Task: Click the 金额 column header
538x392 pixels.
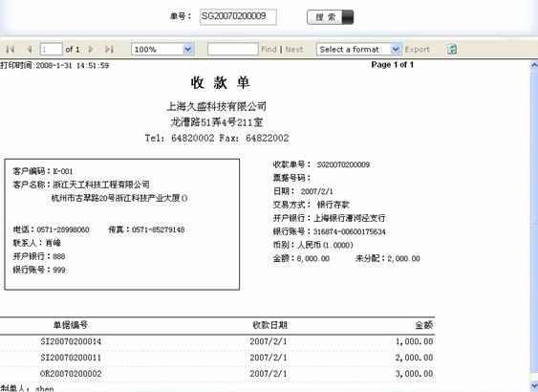Action: click(424, 325)
